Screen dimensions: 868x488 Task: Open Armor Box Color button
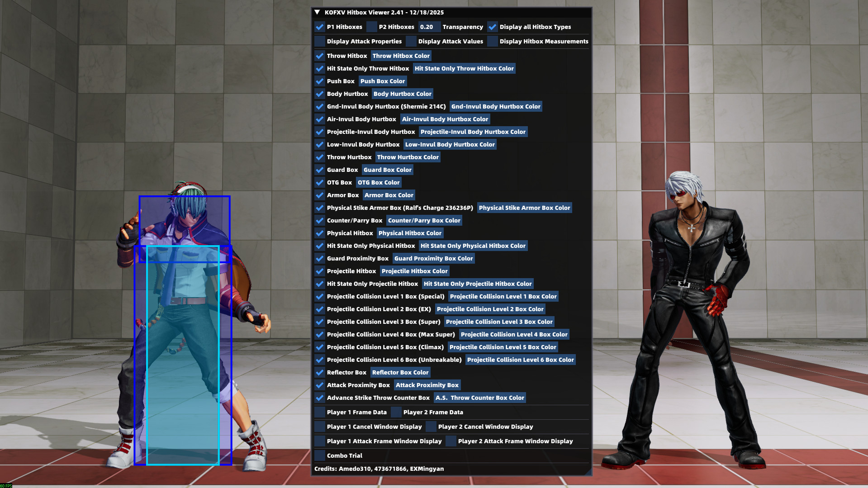[x=389, y=195]
